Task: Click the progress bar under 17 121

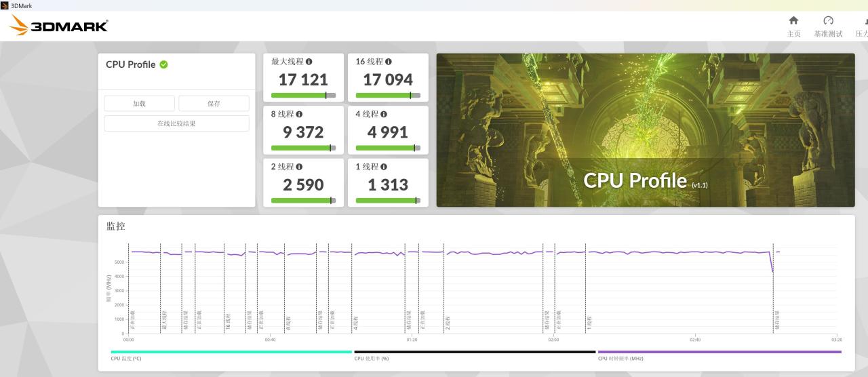Action: pos(303,96)
